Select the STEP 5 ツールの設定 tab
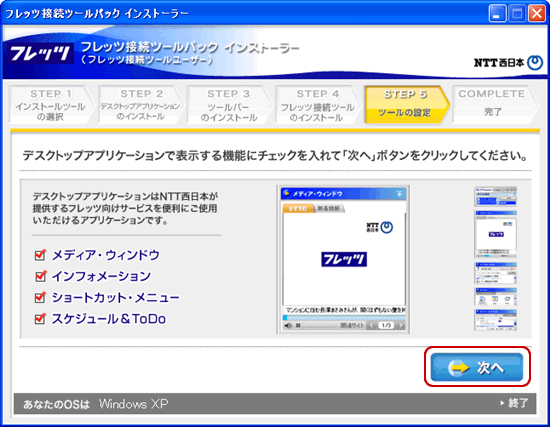550x427 pixels. tap(406, 104)
